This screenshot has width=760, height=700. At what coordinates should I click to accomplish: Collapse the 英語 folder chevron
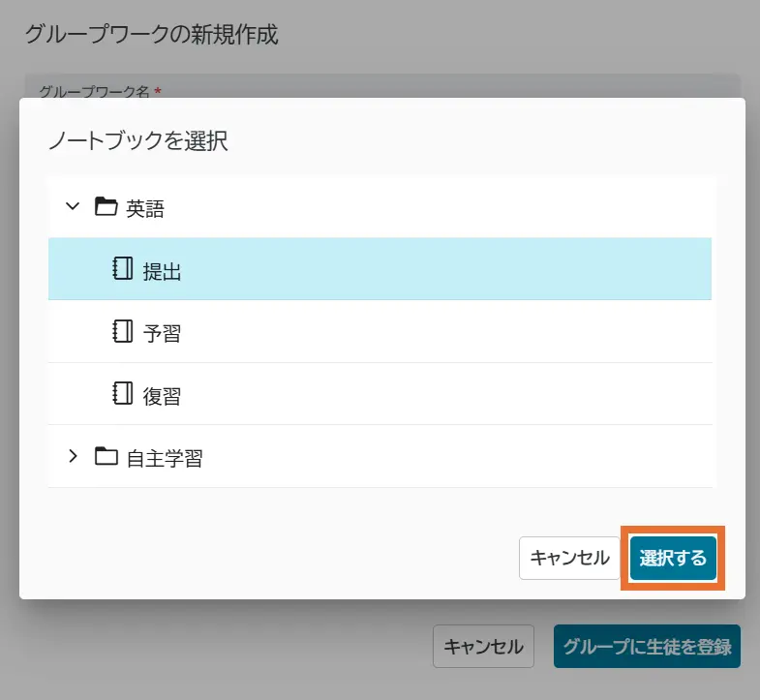73,206
